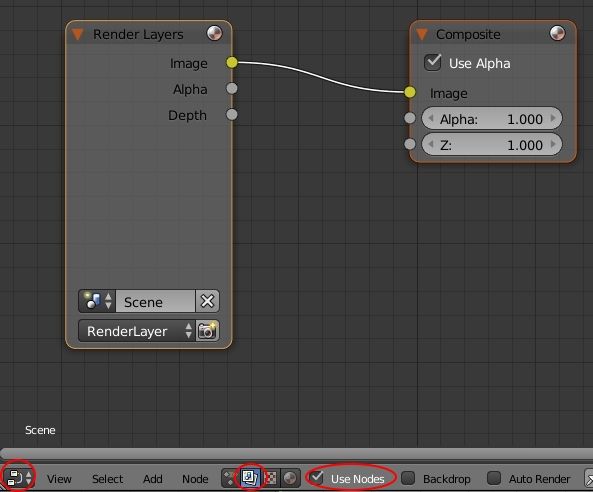The height and width of the screenshot is (492, 593).
Task: Toggle preview sphere on Render Layers node
Action: (x=214, y=33)
